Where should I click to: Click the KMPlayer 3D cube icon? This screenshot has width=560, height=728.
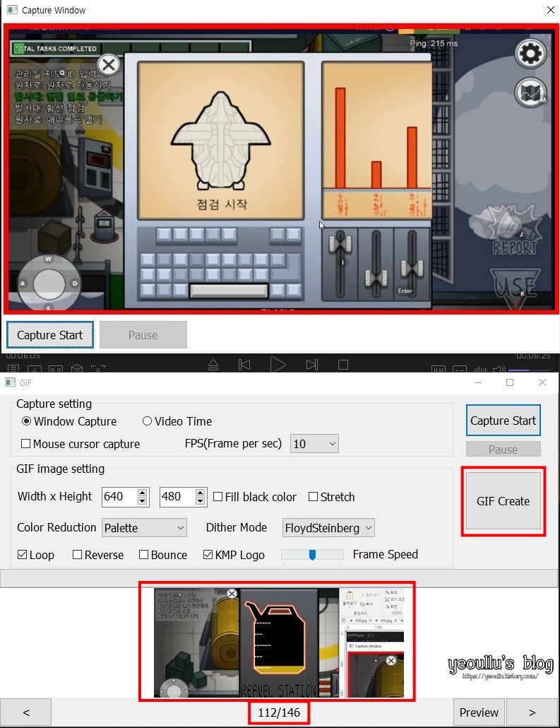point(76,369)
